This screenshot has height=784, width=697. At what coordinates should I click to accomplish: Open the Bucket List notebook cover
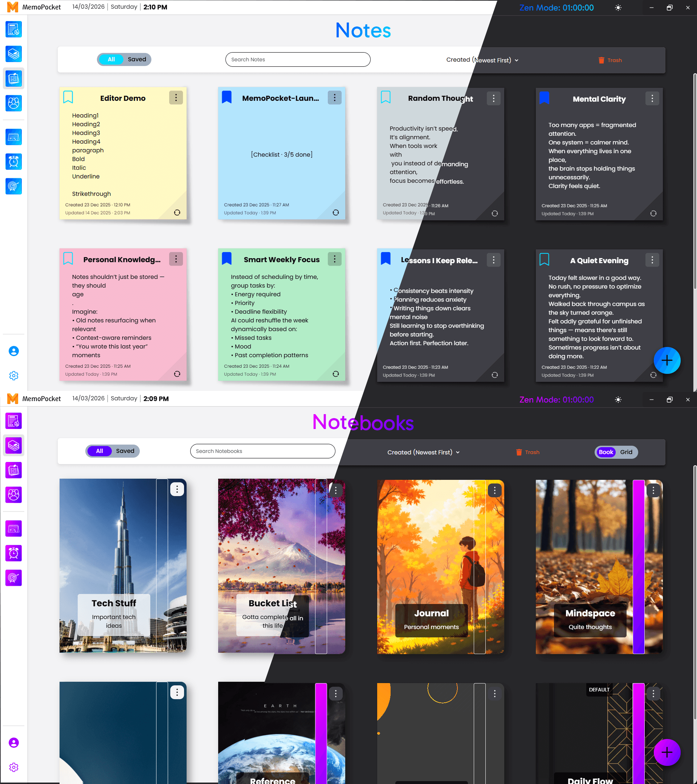(x=282, y=566)
